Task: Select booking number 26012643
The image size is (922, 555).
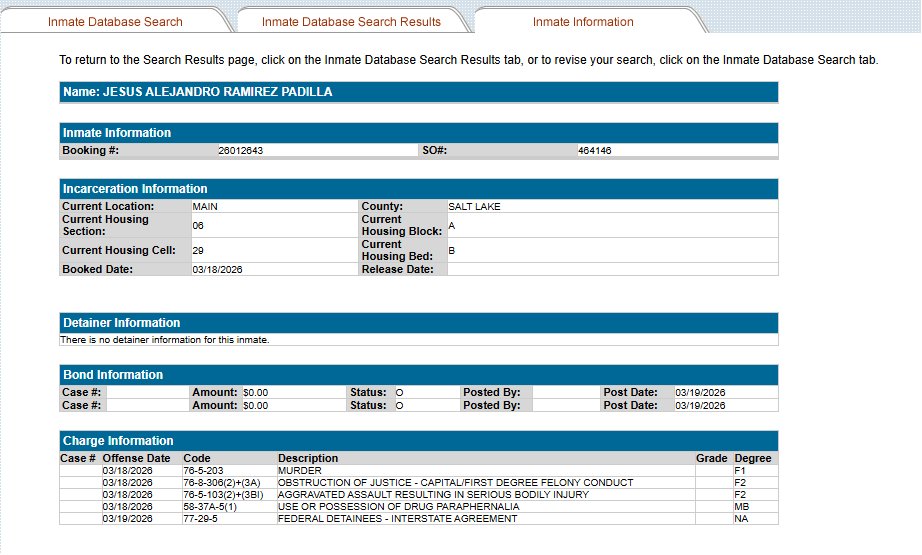Action: 240,151
